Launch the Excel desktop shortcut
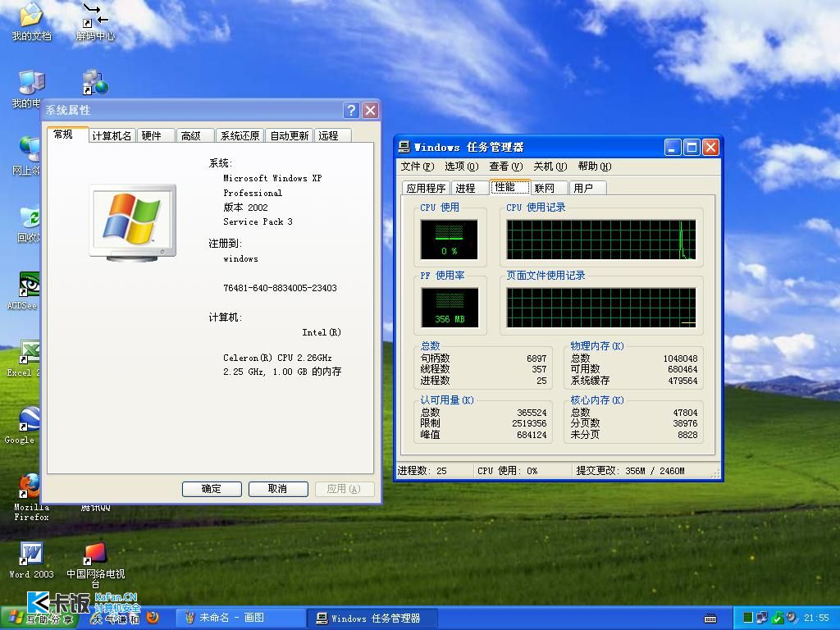This screenshot has height=630, width=840. 24,358
